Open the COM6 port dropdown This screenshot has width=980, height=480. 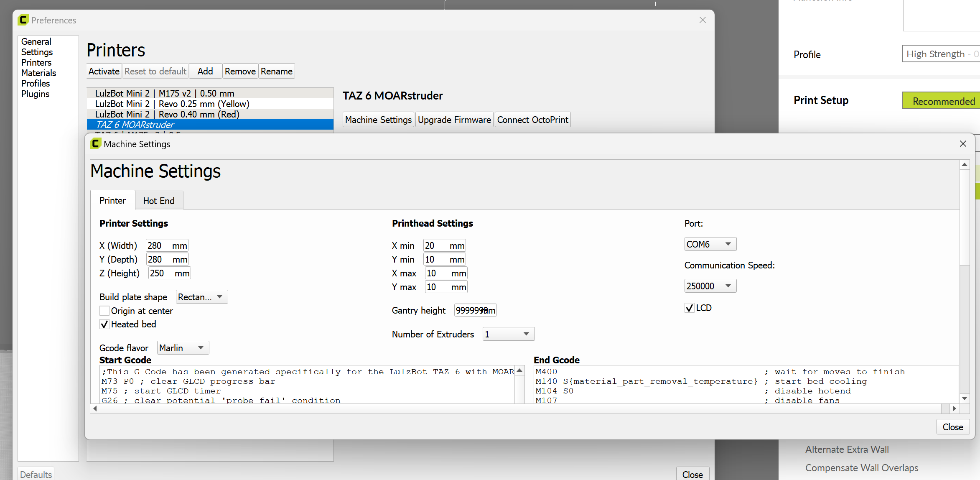(x=710, y=244)
